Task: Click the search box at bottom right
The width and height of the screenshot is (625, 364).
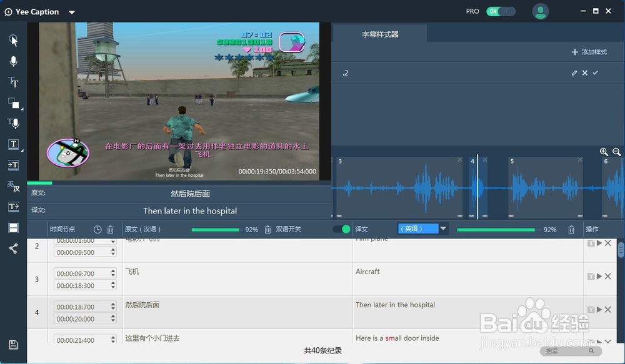Action: [x=571, y=351]
